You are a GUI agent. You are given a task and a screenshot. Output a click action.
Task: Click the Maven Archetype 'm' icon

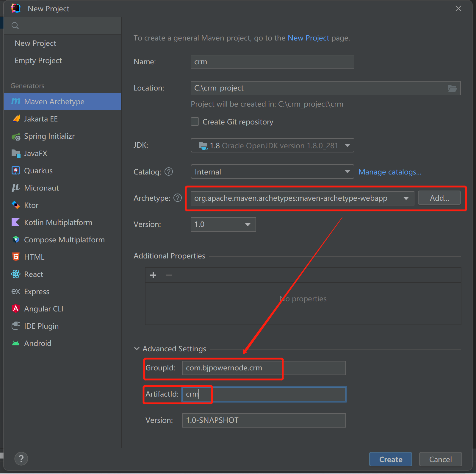[16, 102]
